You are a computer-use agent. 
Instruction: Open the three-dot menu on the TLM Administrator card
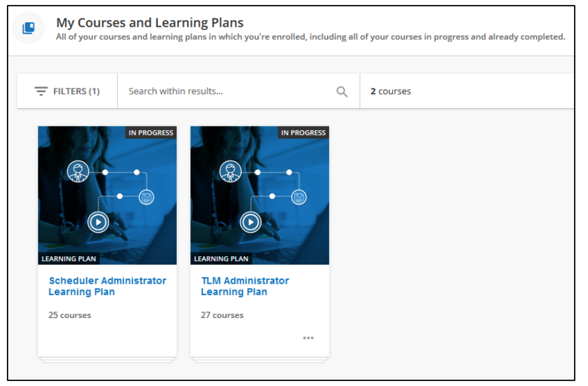point(308,338)
